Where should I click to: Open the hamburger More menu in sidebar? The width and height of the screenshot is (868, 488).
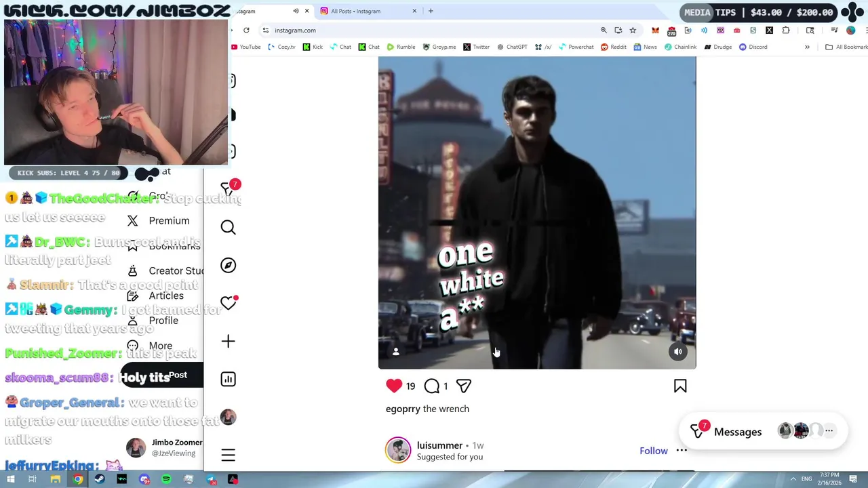click(228, 455)
